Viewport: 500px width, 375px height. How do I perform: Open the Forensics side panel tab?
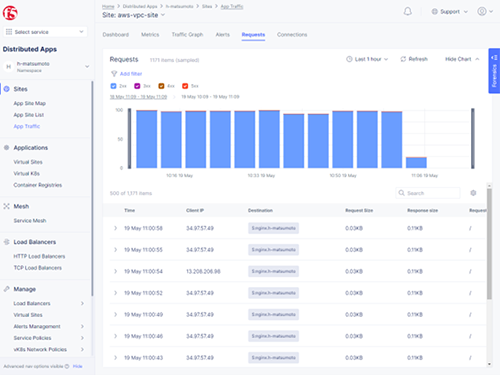[494, 71]
